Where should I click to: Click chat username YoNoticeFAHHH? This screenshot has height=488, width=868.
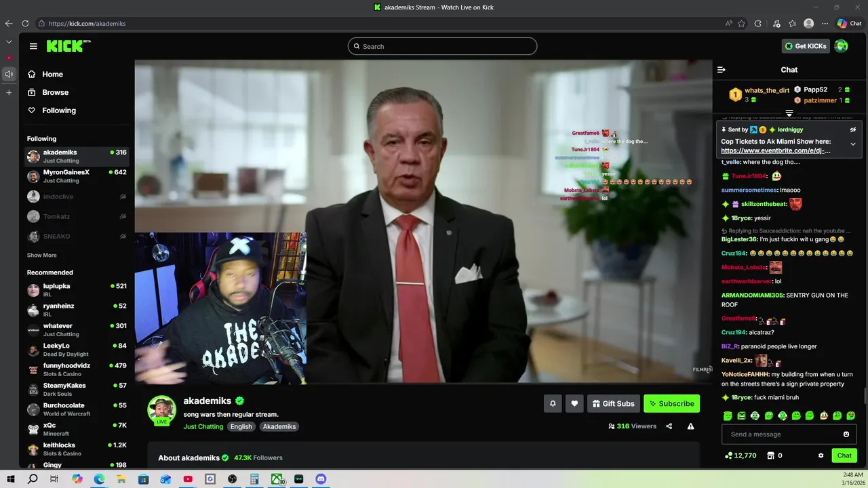point(745,374)
